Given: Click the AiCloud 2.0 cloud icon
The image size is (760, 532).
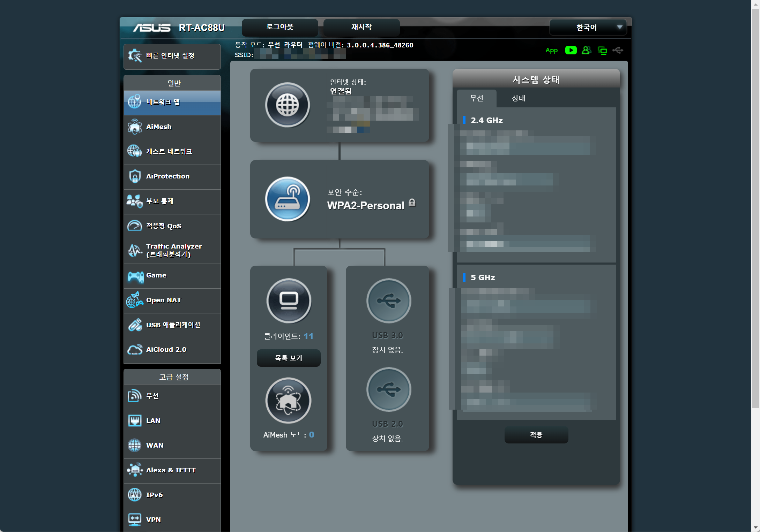Looking at the screenshot, I should click(x=135, y=350).
